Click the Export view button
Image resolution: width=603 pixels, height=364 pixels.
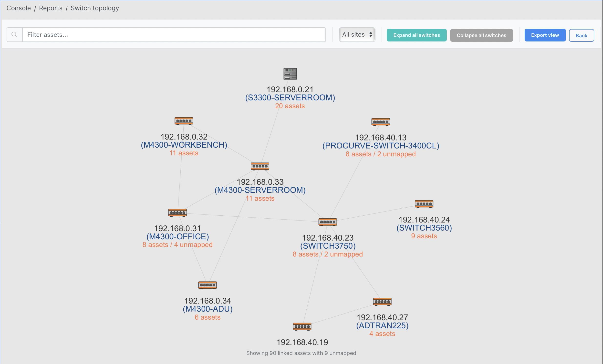pyautogui.click(x=545, y=35)
